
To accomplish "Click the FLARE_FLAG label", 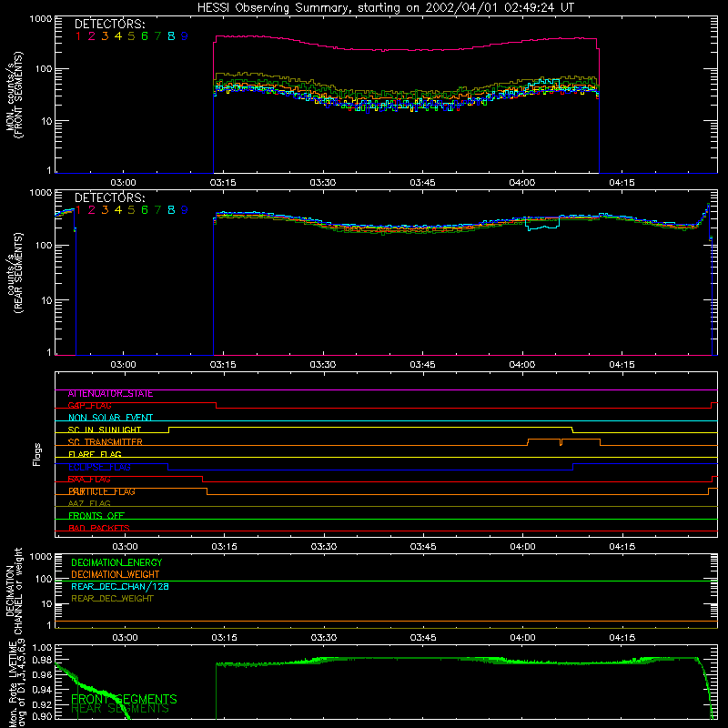I will coord(95,454).
